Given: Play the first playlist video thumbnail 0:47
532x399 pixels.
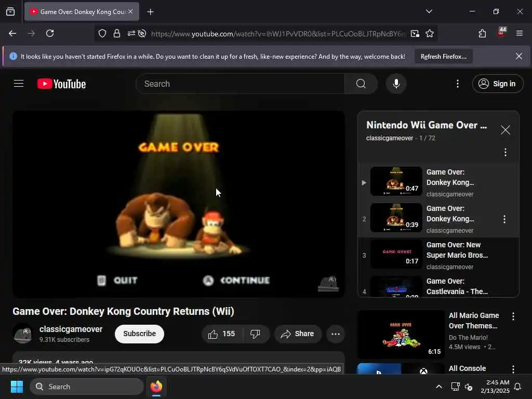Looking at the screenshot, I should 396,181.
